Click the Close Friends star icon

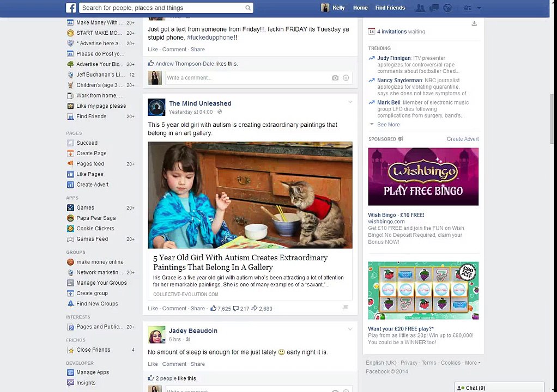(x=70, y=350)
